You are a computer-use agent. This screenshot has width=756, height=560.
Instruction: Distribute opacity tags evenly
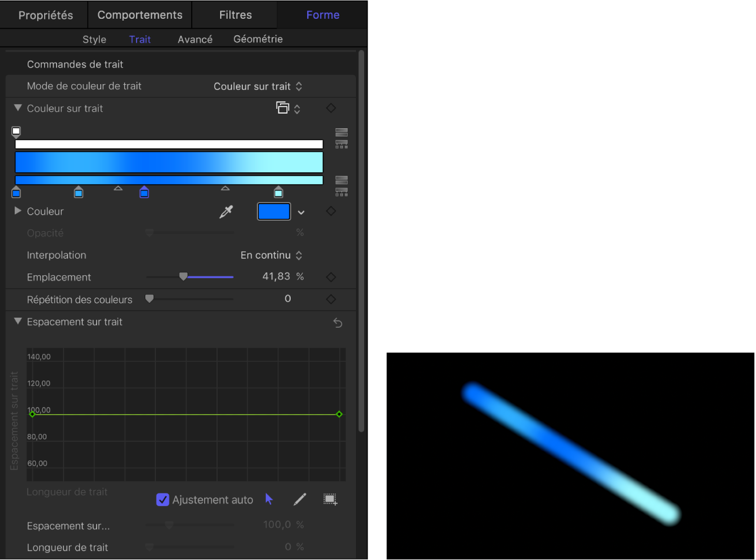pyautogui.click(x=341, y=144)
